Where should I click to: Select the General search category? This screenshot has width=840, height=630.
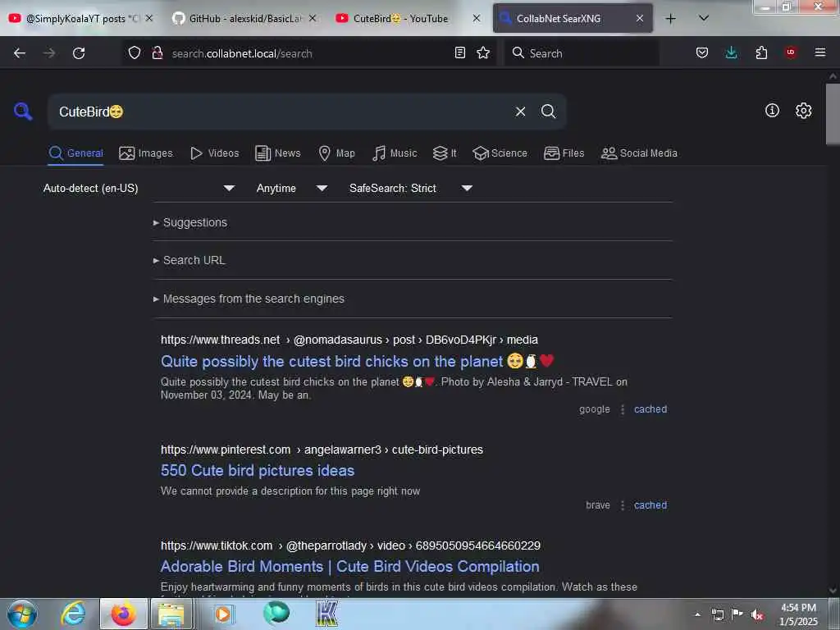pyautogui.click(x=75, y=153)
